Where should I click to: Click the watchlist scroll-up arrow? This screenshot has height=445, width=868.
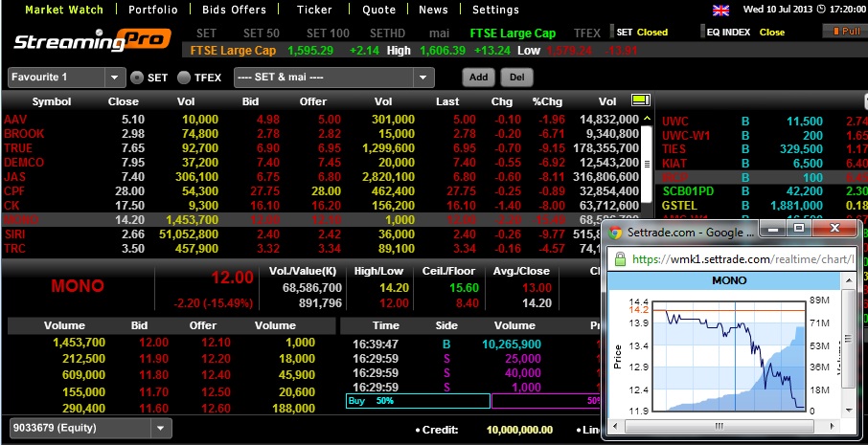[647, 119]
